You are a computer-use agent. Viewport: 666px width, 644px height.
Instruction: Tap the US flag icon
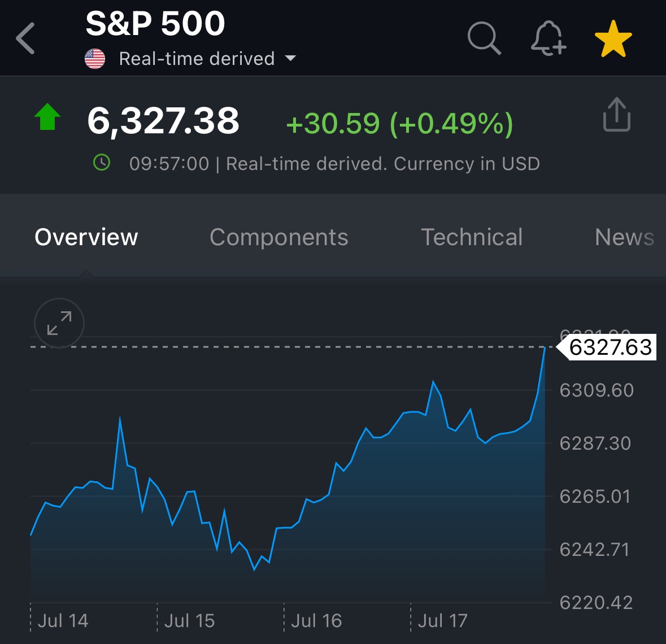(95, 59)
